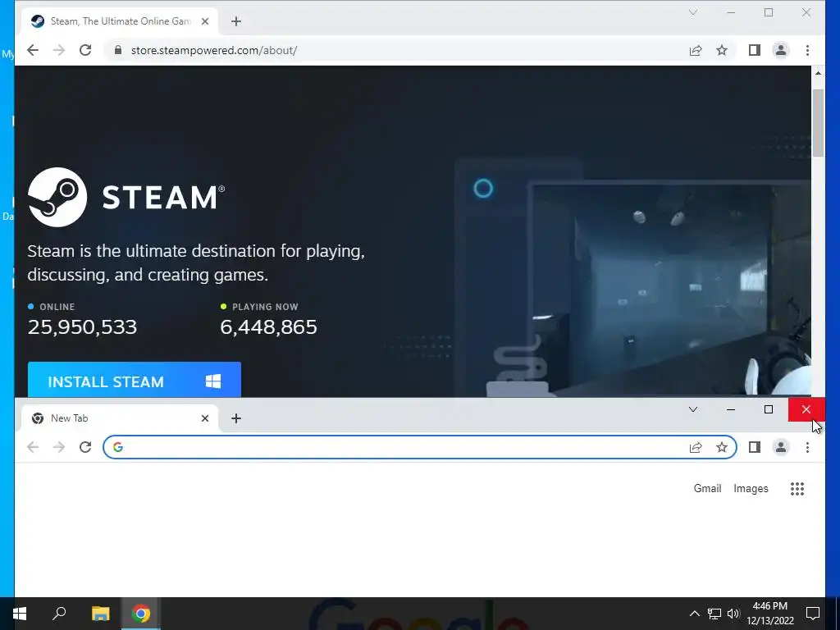Open tab search chevron in New Tab window
The height and width of the screenshot is (630, 840).
click(x=693, y=409)
